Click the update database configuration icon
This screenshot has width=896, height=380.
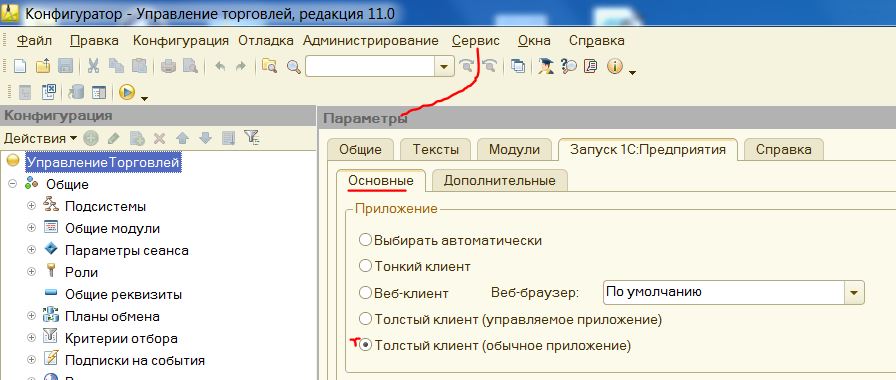[75, 92]
